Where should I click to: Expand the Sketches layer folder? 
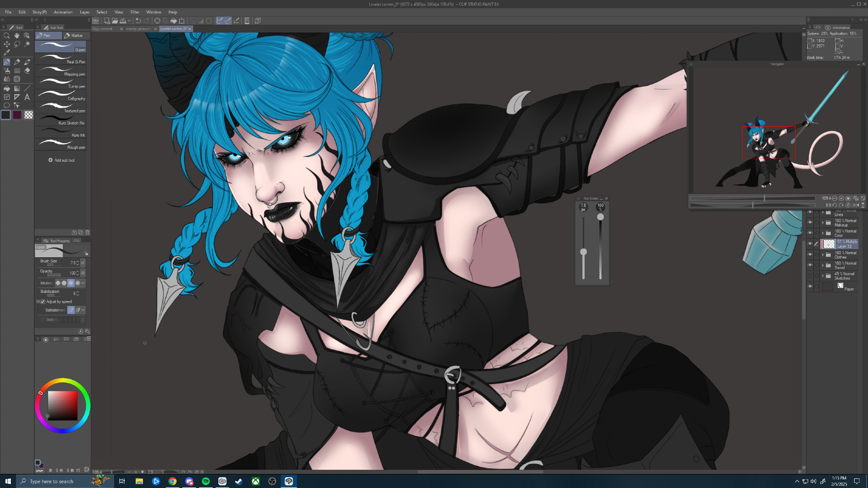pyautogui.click(x=822, y=275)
